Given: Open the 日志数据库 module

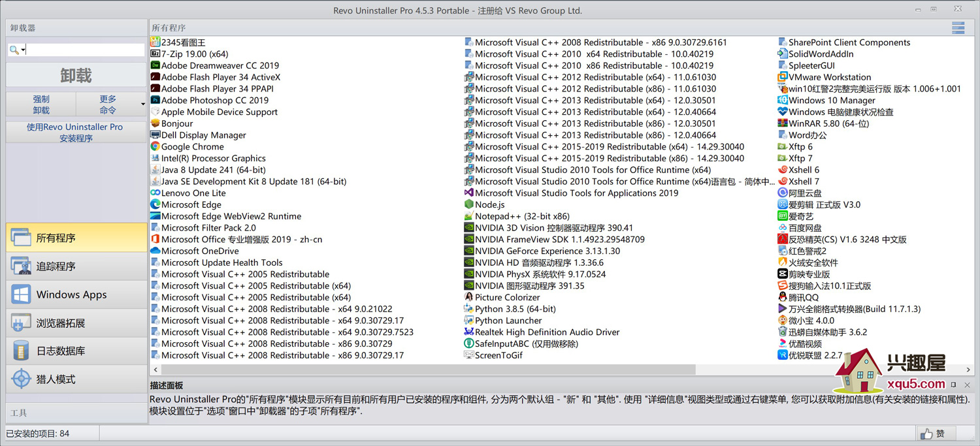Looking at the screenshot, I should tap(76, 351).
